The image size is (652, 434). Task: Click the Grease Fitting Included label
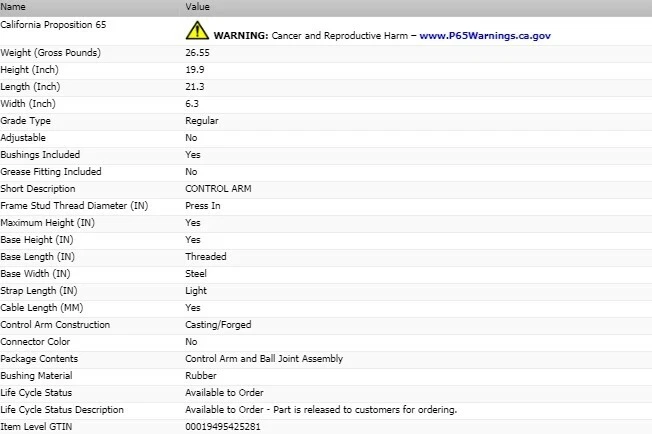pos(51,172)
